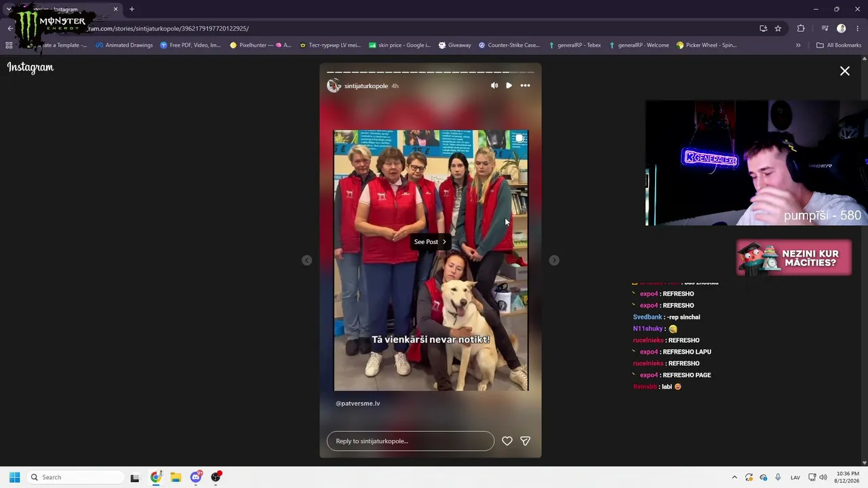
Task: Click the 'NEZINI KUR MĀCĪTIES?' banner
Action: tap(794, 258)
